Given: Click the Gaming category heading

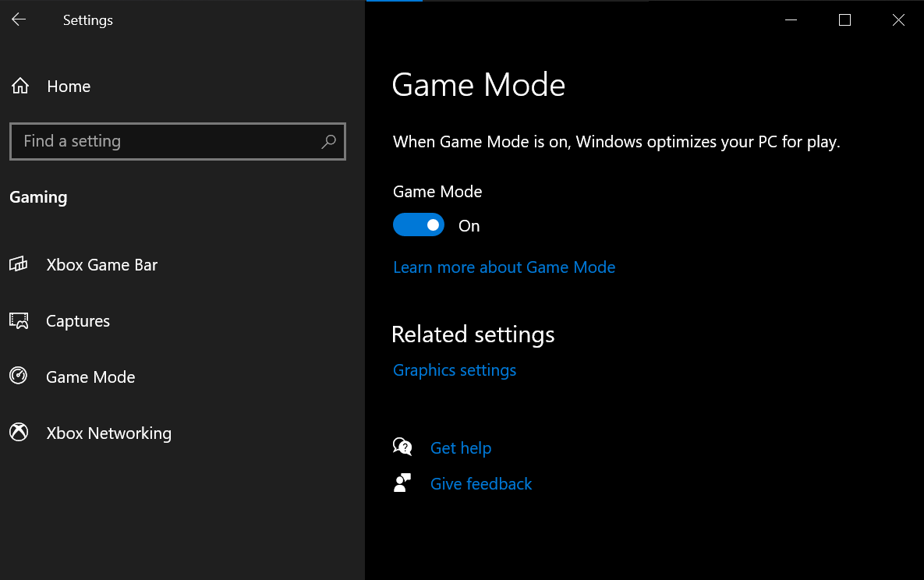Looking at the screenshot, I should coord(38,197).
